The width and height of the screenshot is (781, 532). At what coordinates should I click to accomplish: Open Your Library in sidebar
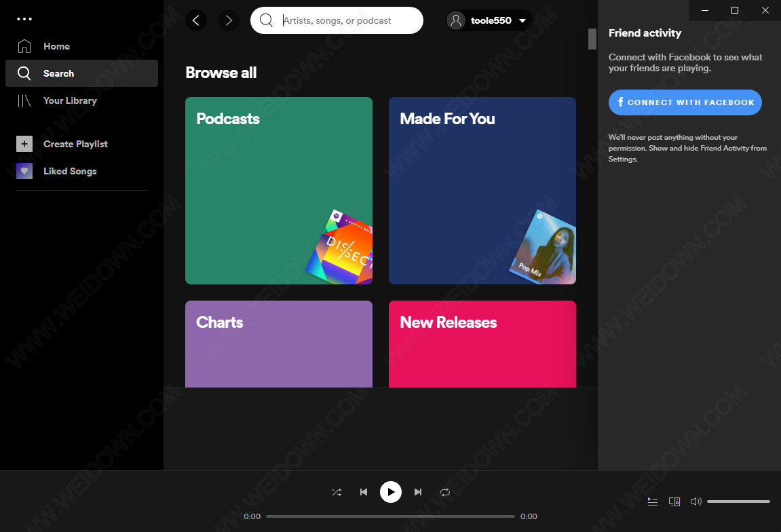point(81,100)
